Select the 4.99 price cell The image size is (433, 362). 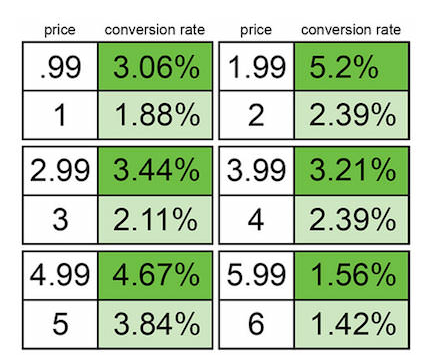point(60,275)
